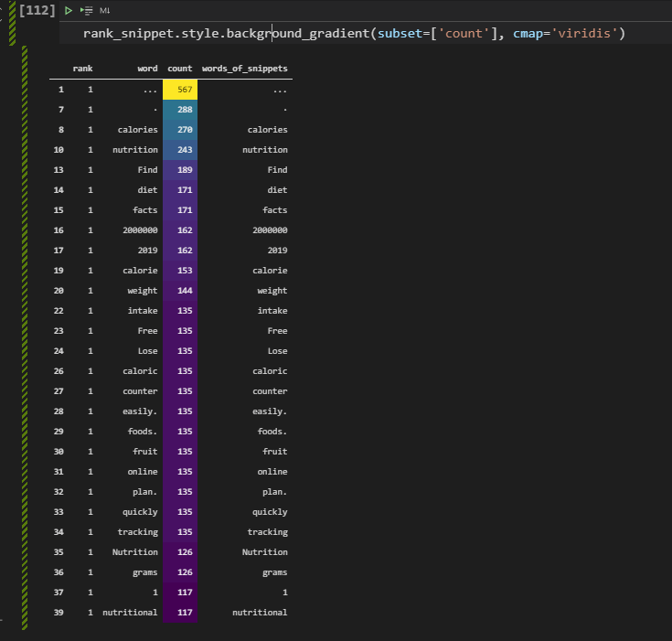Image resolution: width=672 pixels, height=641 pixels.
Task: Click 'foods.' in the word column
Action: pyautogui.click(x=143, y=432)
